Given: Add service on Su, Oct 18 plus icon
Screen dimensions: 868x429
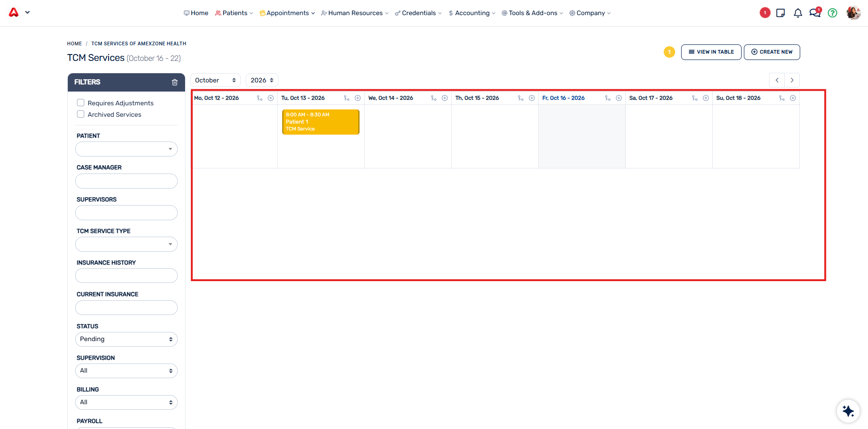Looking at the screenshot, I should pos(793,98).
